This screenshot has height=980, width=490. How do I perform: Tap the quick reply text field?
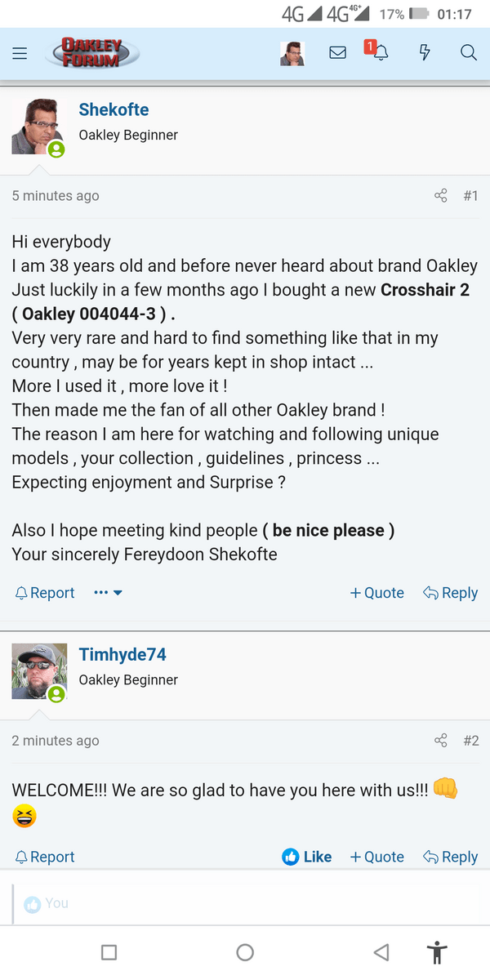pos(245,903)
